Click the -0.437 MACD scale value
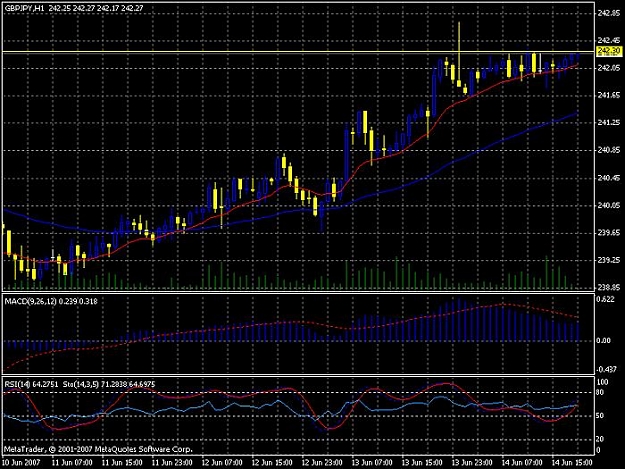 (x=606, y=369)
